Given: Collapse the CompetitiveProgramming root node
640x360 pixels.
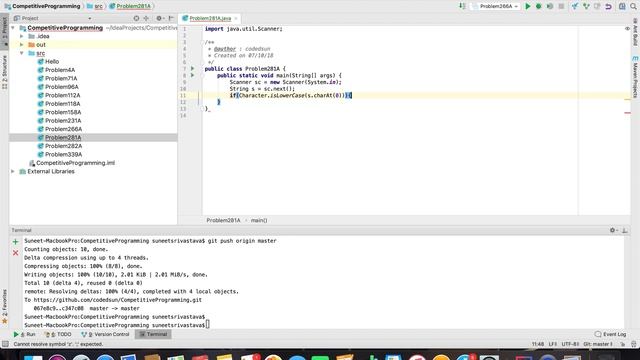Looking at the screenshot, I should click(13, 28).
